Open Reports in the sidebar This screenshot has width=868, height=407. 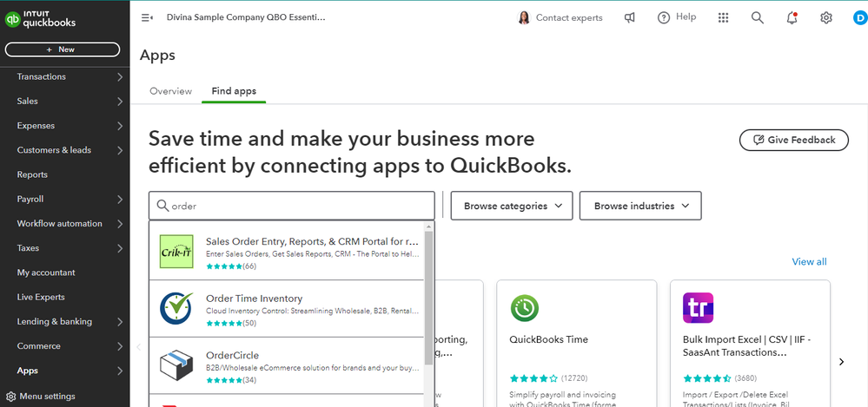click(x=32, y=174)
